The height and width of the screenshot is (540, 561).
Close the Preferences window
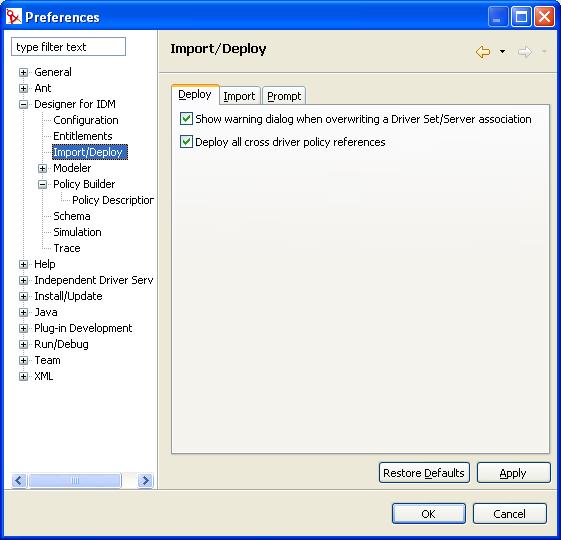tap(544, 16)
